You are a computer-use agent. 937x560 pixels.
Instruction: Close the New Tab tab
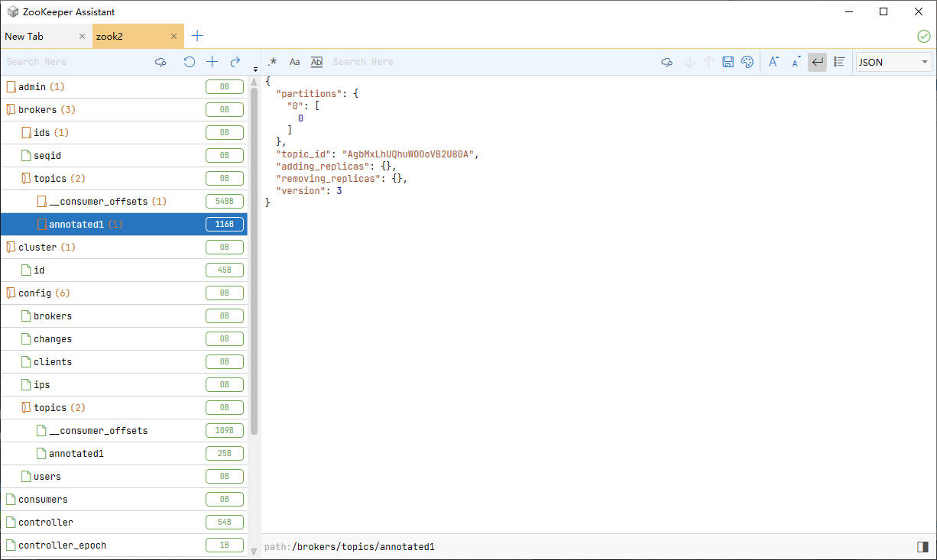click(x=83, y=36)
